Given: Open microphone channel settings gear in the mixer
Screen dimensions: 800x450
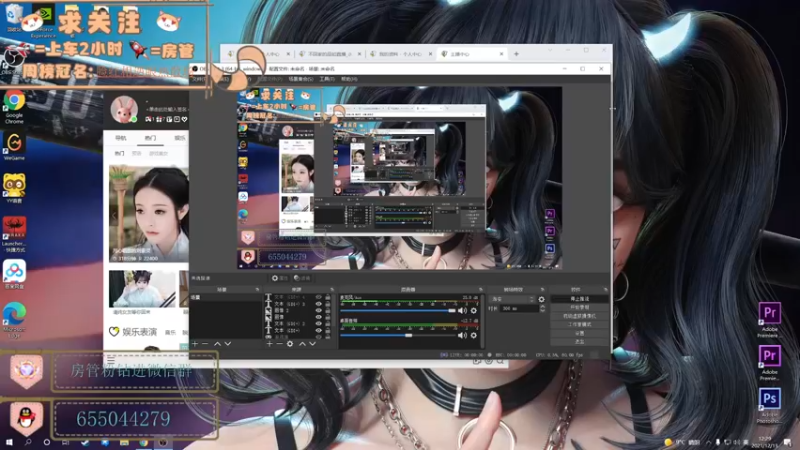Looking at the screenshot, I should pyautogui.click(x=473, y=310).
